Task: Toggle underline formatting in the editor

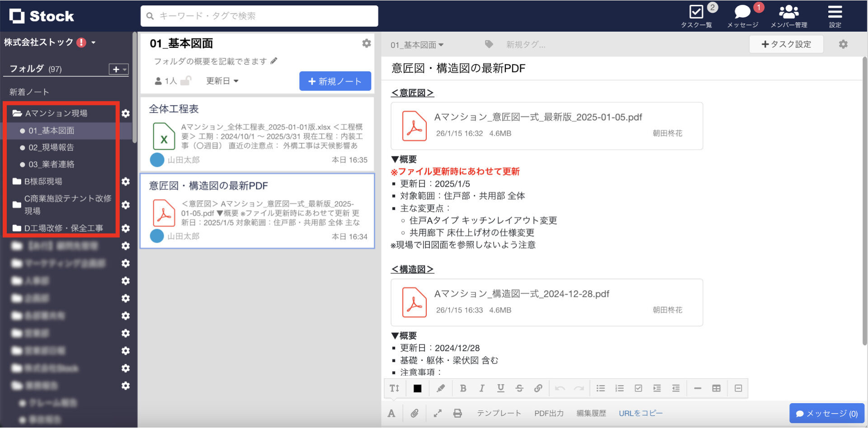Action: tap(500, 388)
